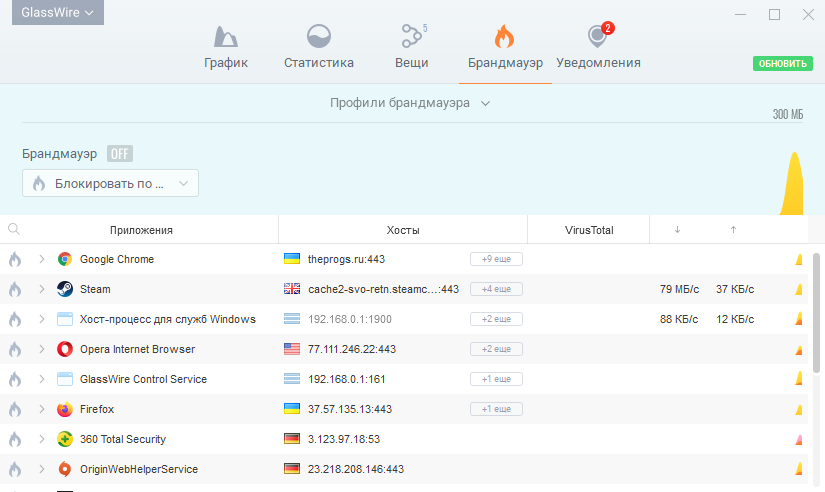Click the Windows host process icon
The image size is (825, 492).
pos(65,319)
